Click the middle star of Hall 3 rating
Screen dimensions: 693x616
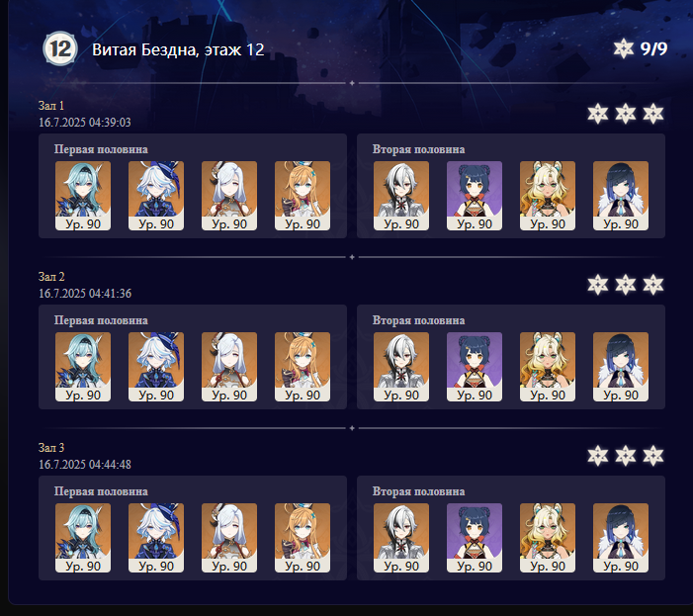click(x=626, y=456)
